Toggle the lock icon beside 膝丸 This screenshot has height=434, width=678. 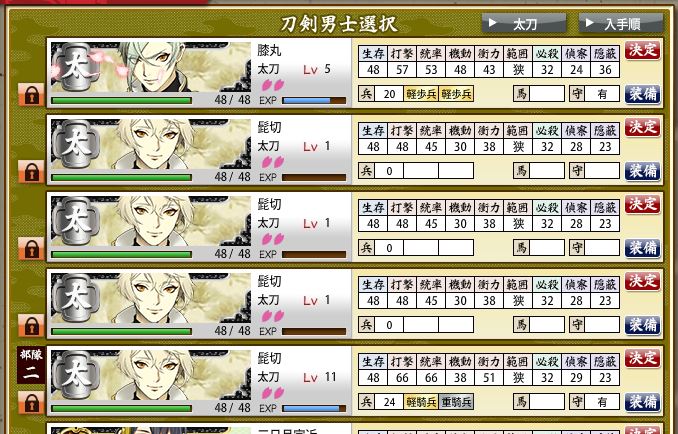tap(31, 95)
